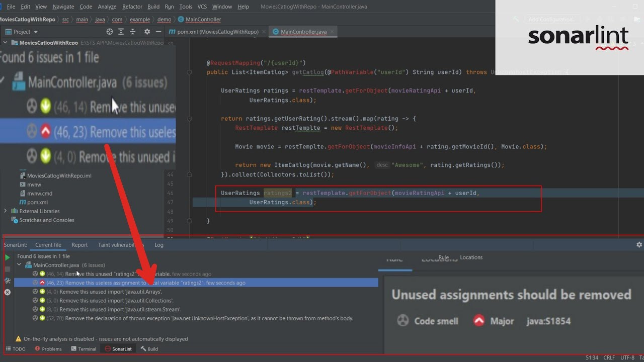Screen dimensions: 644x362
Task: Open SonarLint tool window button
Action: [118, 349]
